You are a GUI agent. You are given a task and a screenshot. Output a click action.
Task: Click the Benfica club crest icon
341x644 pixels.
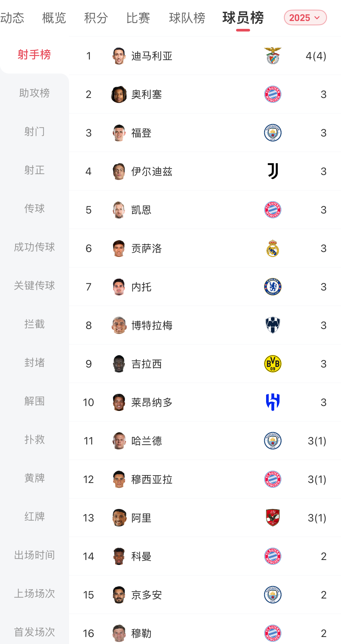pos(273,56)
